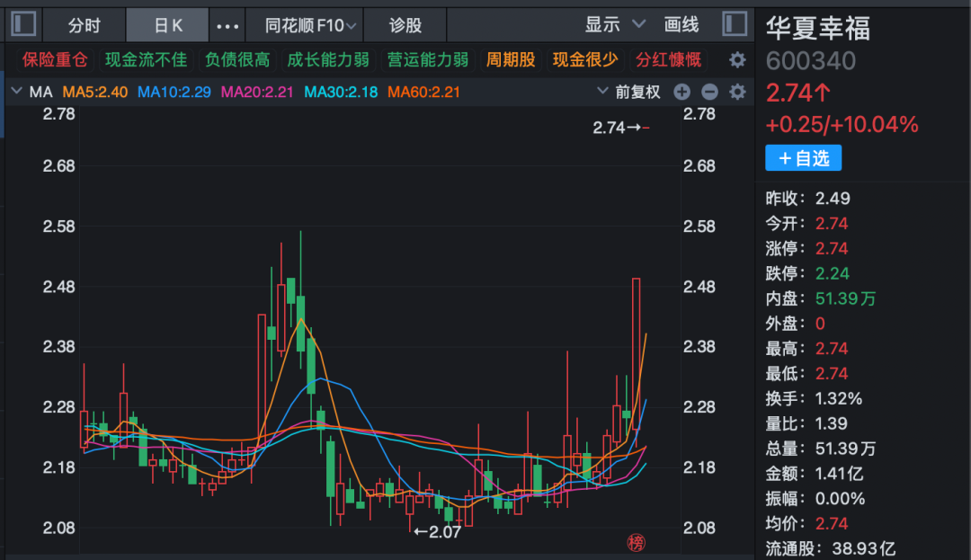Open the 诊股 stock diagnosis

(x=405, y=25)
